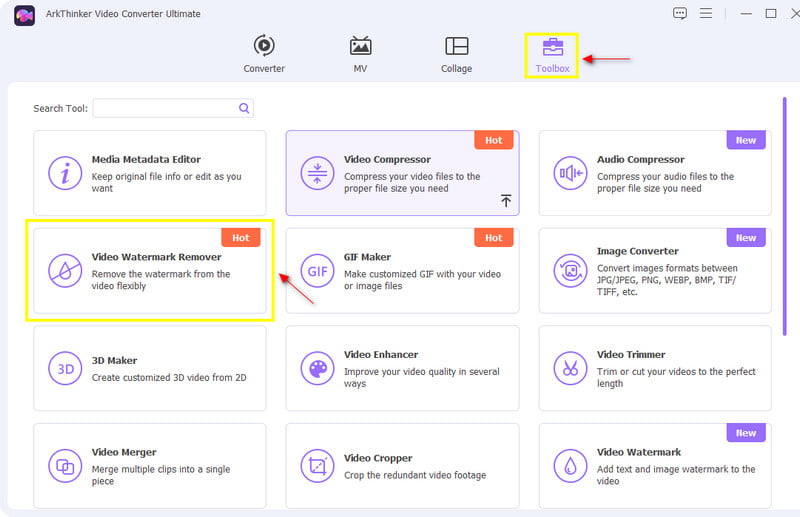The width and height of the screenshot is (800, 517).
Task: Click the 3D Maker title
Action: 114,360
